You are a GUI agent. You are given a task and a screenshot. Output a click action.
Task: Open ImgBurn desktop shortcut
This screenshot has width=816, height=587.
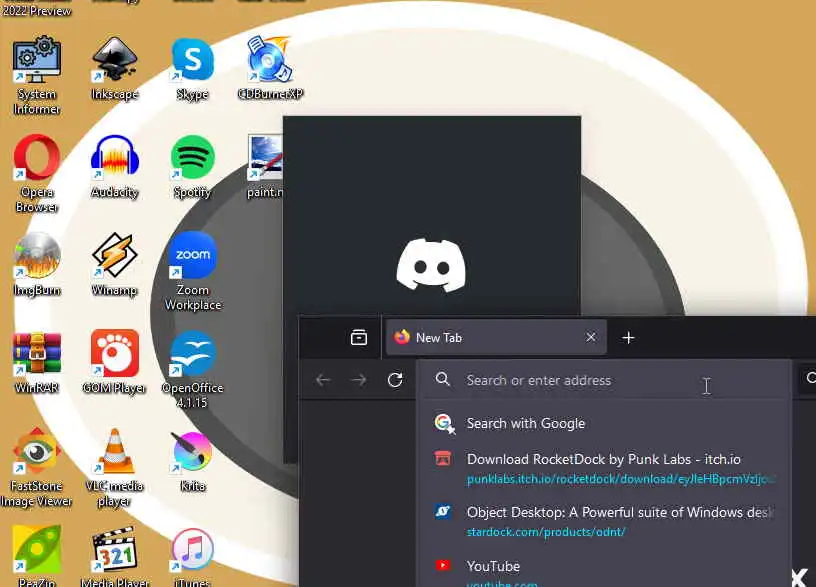(x=36, y=264)
